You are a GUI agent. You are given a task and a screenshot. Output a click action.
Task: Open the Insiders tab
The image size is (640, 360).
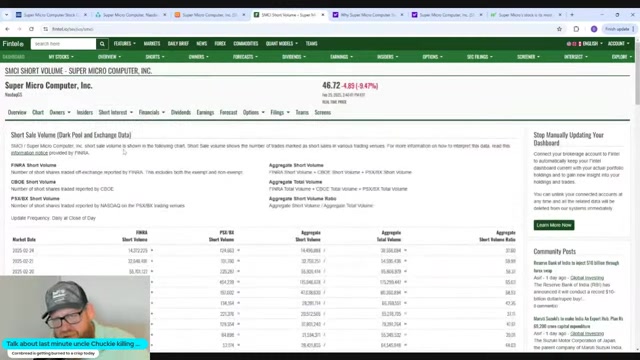(x=85, y=112)
